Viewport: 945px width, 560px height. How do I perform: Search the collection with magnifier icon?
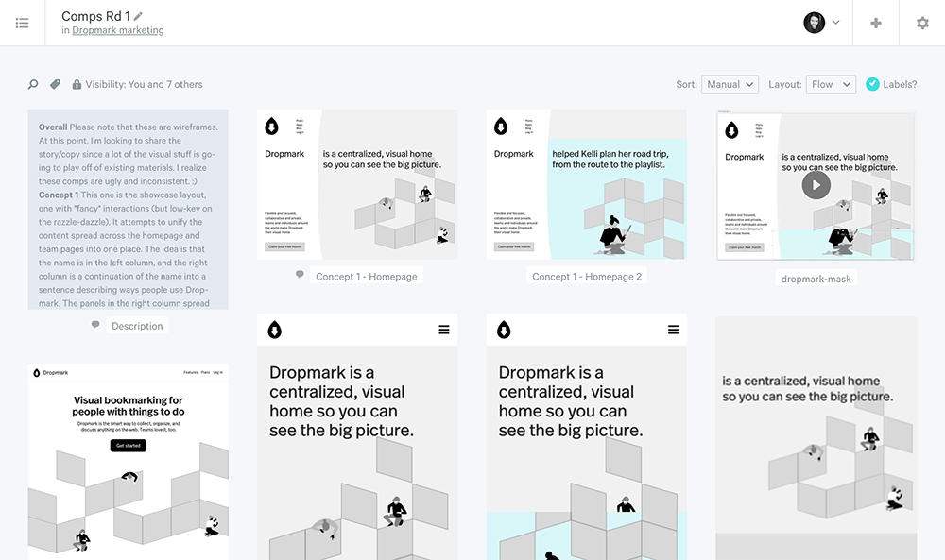pyautogui.click(x=33, y=84)
